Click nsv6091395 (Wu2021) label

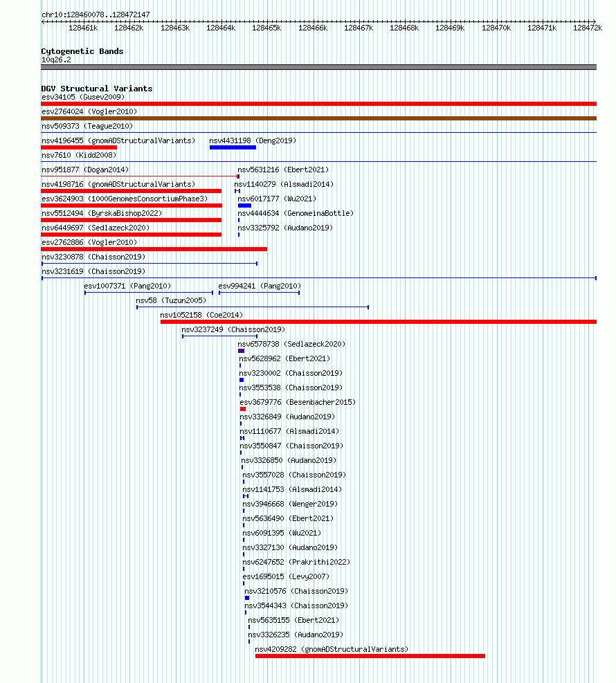pyautogui.click(x=282, y=533)
